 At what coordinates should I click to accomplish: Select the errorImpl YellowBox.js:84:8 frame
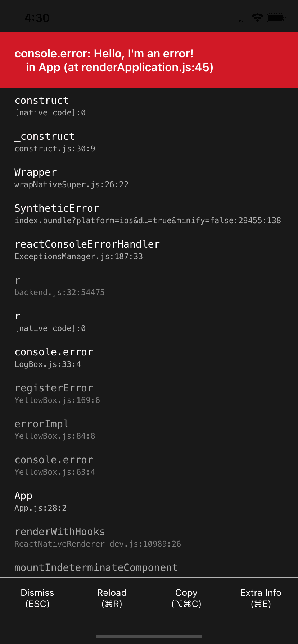tap(149, 430)
